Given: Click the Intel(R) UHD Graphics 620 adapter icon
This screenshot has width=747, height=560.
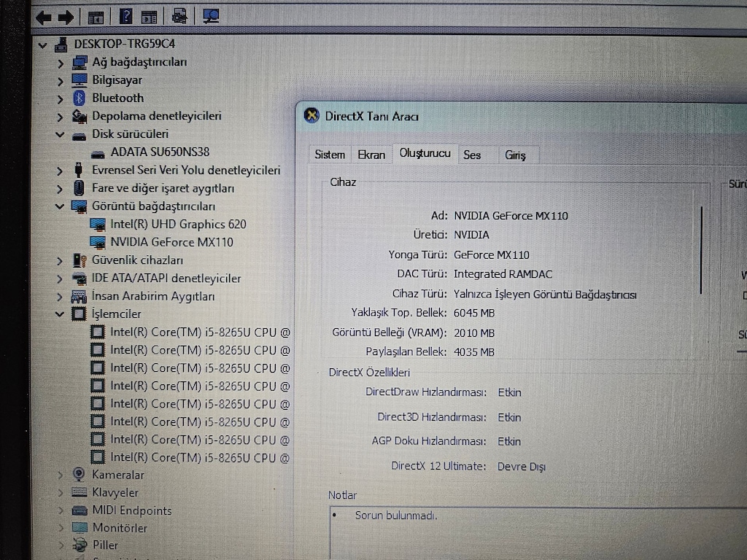Looking at the screenshot, I should tap(98, 225).
